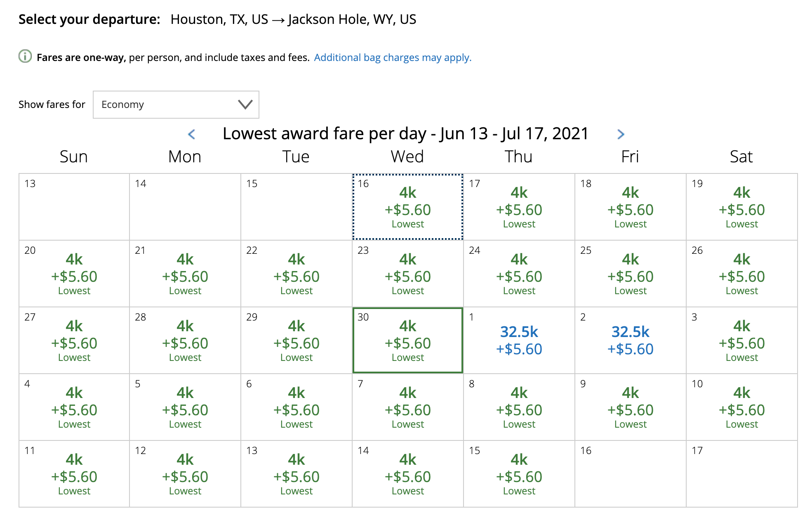The height and width of the screenshot is (515, 812).
Task: Select the June 22 Tuesday fare
Action: tap(297, 274)
